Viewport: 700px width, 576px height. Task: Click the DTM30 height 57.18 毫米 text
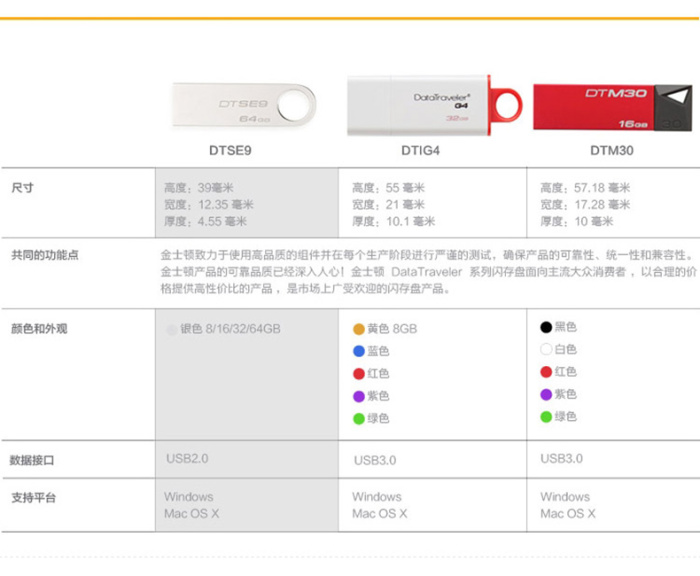pyautogui.click(x=585, y=188)
